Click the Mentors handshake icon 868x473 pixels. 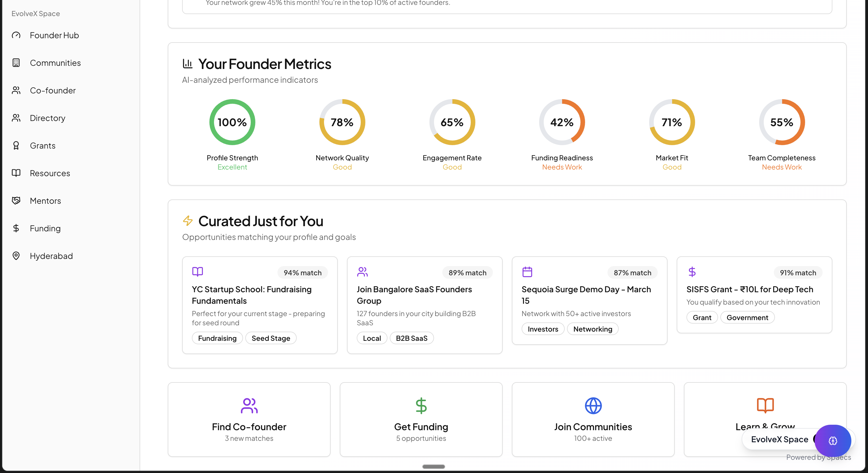[x=16, y=201]
